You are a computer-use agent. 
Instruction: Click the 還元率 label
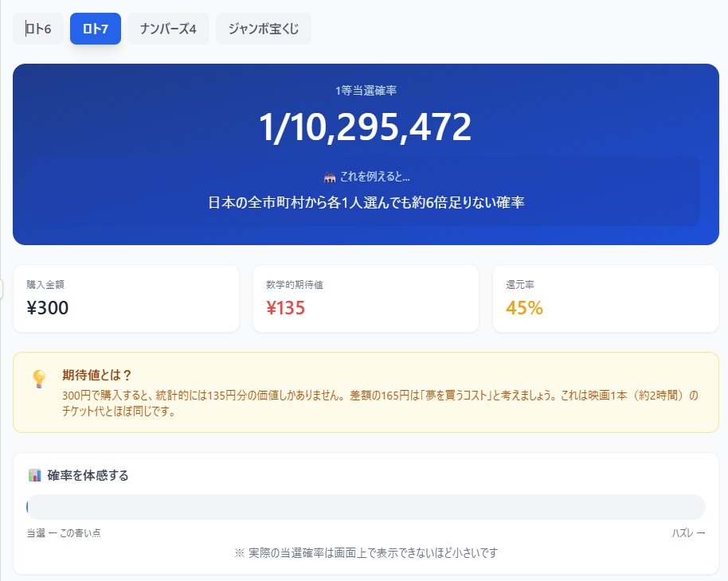(520, 284)
